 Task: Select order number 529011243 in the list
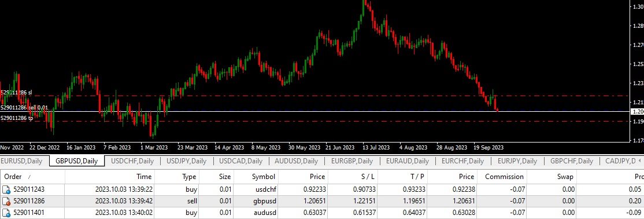click(x=29, y=190)
